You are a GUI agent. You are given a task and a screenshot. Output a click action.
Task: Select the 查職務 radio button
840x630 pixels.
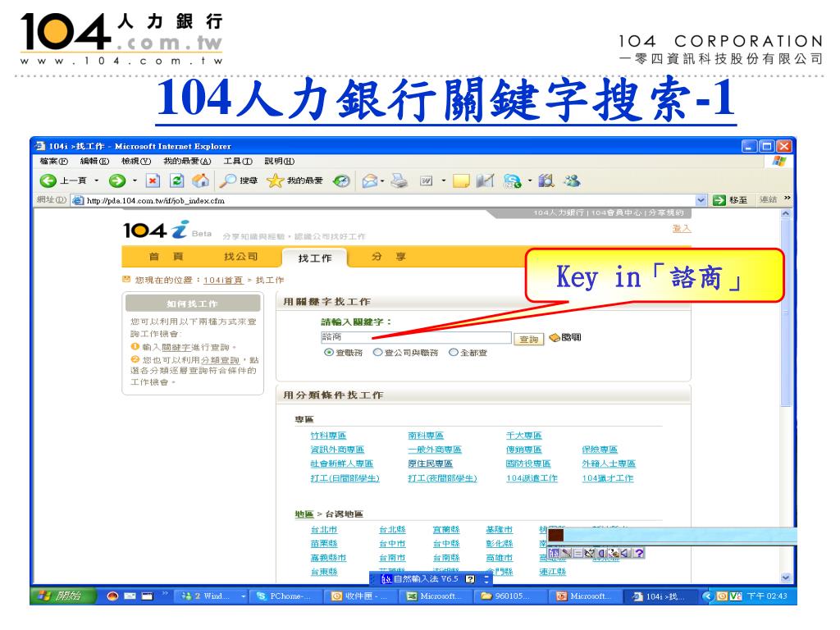click(x=328, y=353)
